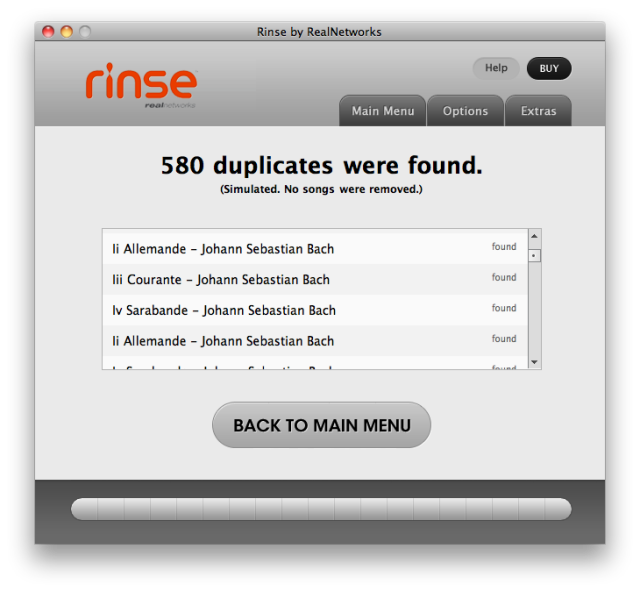
Task: Click the black BUY button
Action: tap(549, 69)
